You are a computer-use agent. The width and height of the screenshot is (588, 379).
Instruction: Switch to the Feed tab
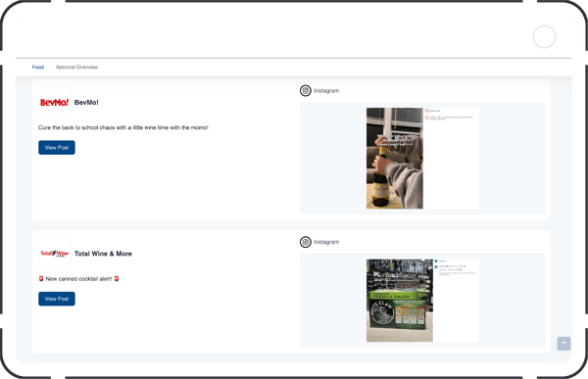pos(38,68)
